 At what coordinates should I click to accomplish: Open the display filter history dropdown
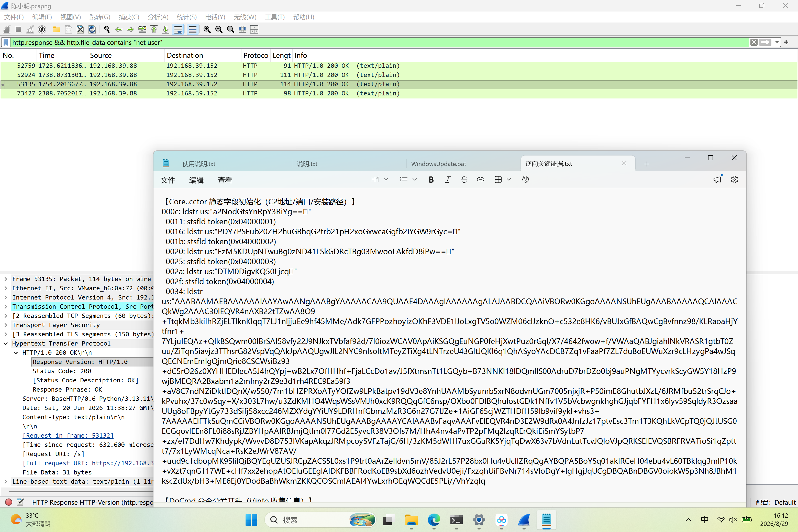click(777, 42)
